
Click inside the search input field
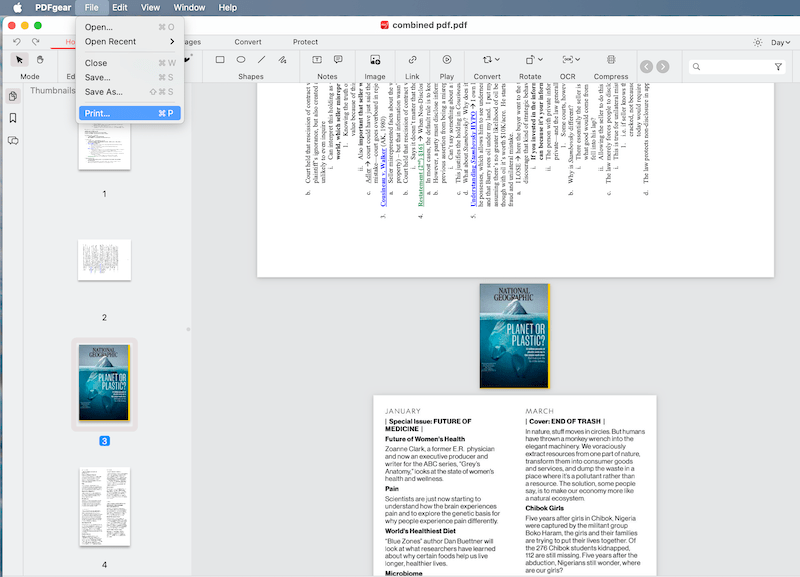pyautogui.click(x=737, y=66)
